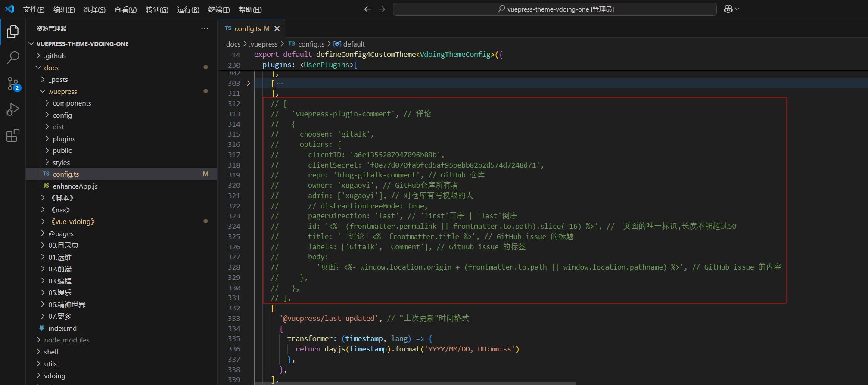Open the Copilot chat icon
Image resolution: width=868 pixels, height=385 pixels.
pos(728,9)
